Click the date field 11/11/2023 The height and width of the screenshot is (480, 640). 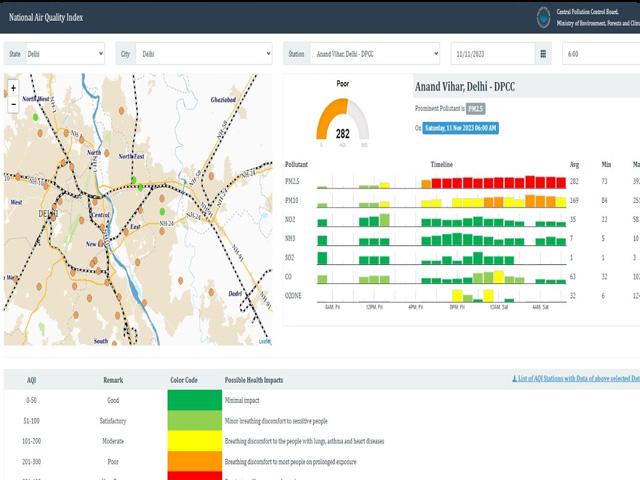click(493, 54)
